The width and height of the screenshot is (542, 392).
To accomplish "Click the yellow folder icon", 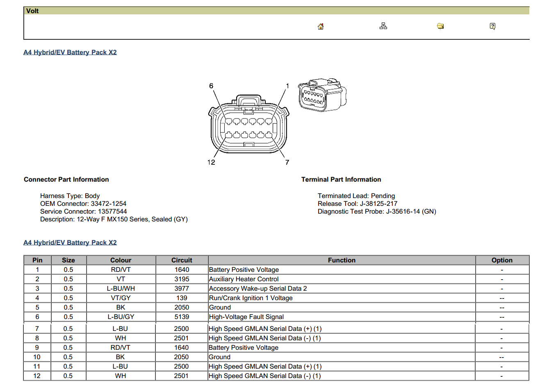I will point(440,26).
